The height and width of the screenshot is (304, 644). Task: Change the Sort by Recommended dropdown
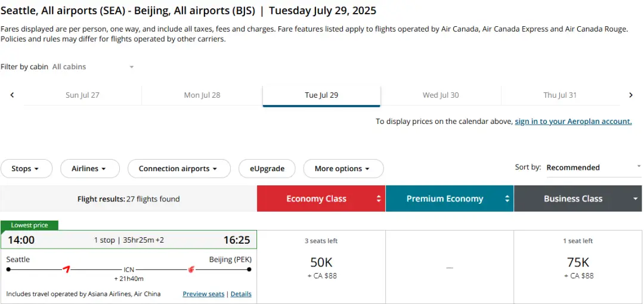coord(593,167)
